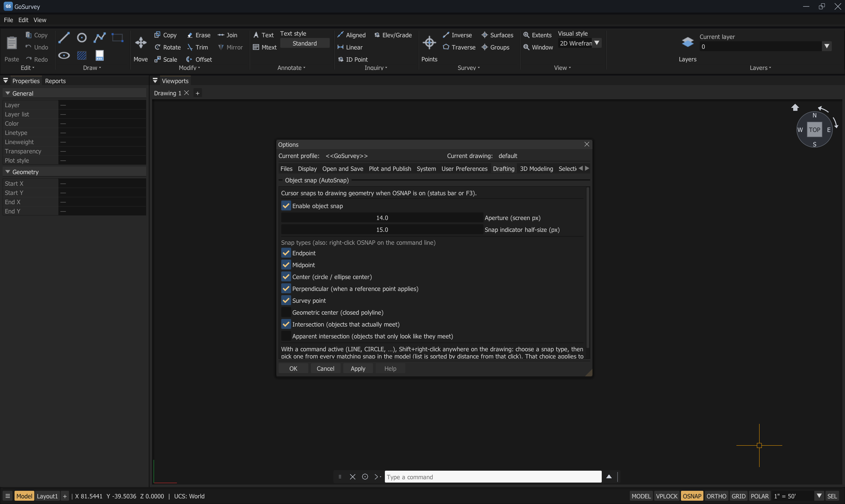Screen dimensions: 845x504
Task: Enable Apparent intersection snap checkbox
Action: 286,336
